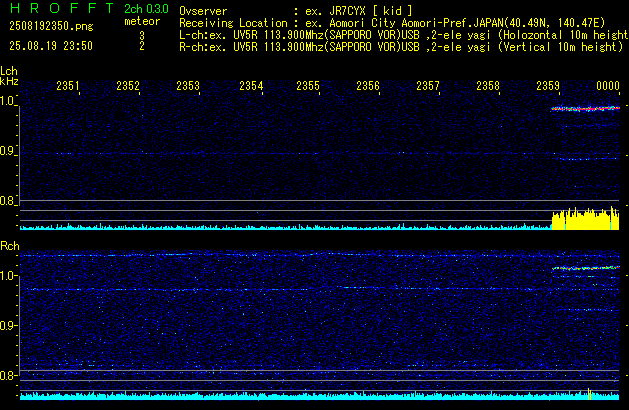Click the Lch 1.0 frequency tick label
Screen dimensions: 629x410
coord(8,101)
